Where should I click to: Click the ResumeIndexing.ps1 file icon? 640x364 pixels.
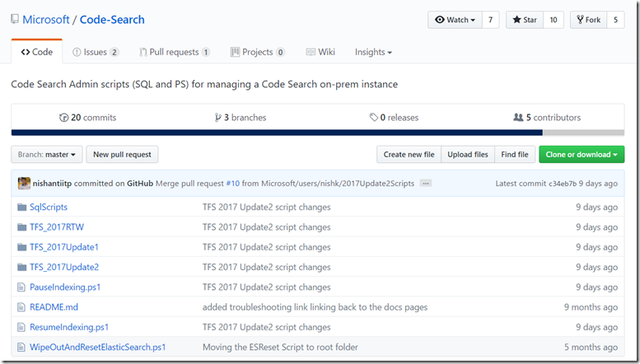coord(21,327)
